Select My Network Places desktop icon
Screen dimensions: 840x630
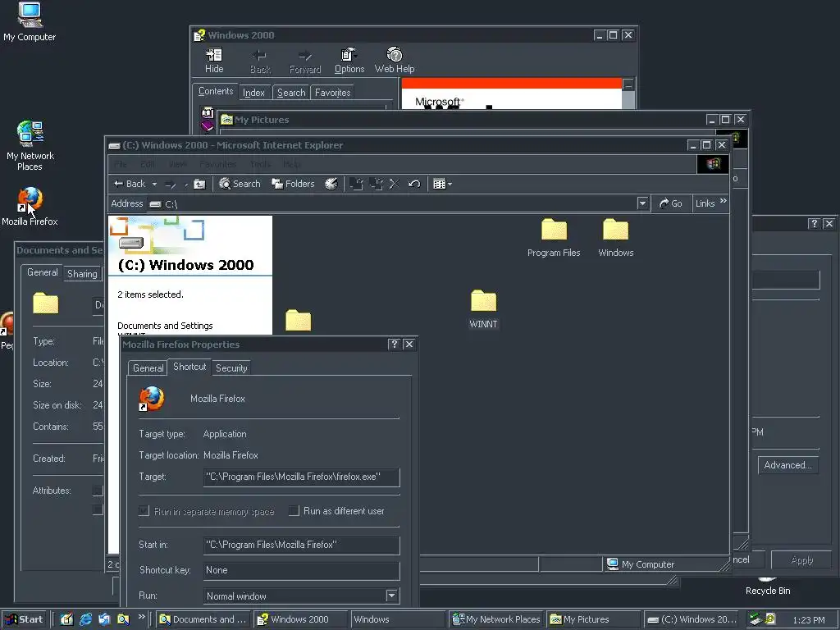pos(30,134)
